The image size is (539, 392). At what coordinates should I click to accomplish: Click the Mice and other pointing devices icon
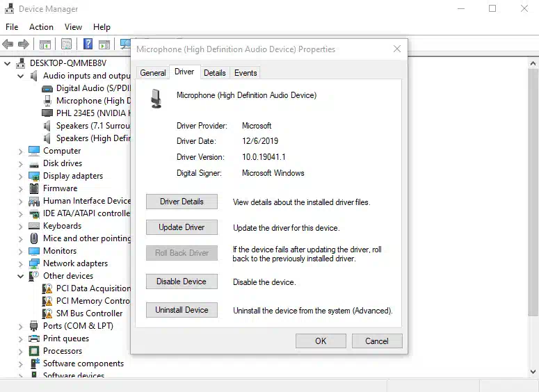tap(33, 238)
